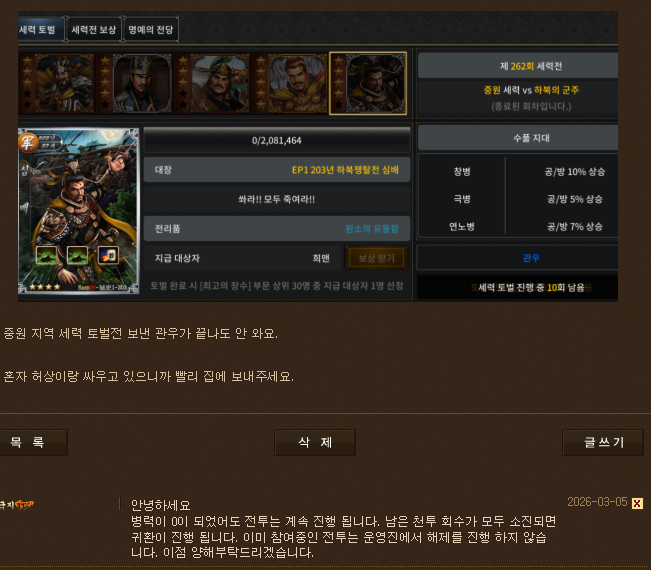Click the 軍 badge icon on the large card

click(28, 142)
